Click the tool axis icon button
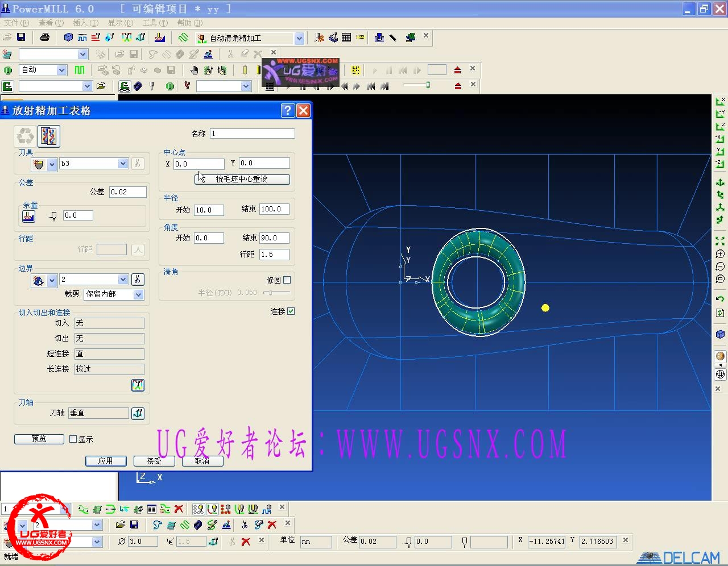This screenshot has width=728, height=566. pyautogui.click(x=138, y=413)
